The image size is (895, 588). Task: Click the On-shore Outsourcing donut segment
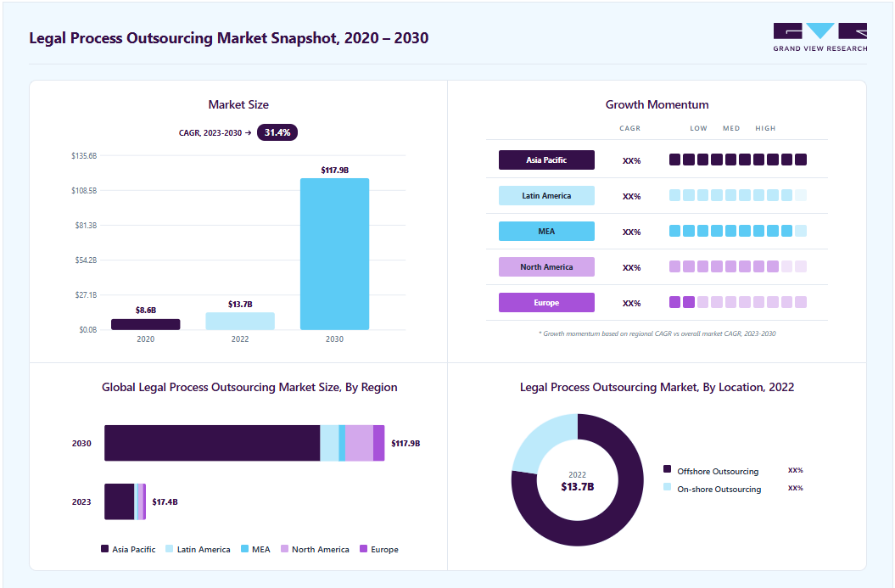tap(540, 440)
